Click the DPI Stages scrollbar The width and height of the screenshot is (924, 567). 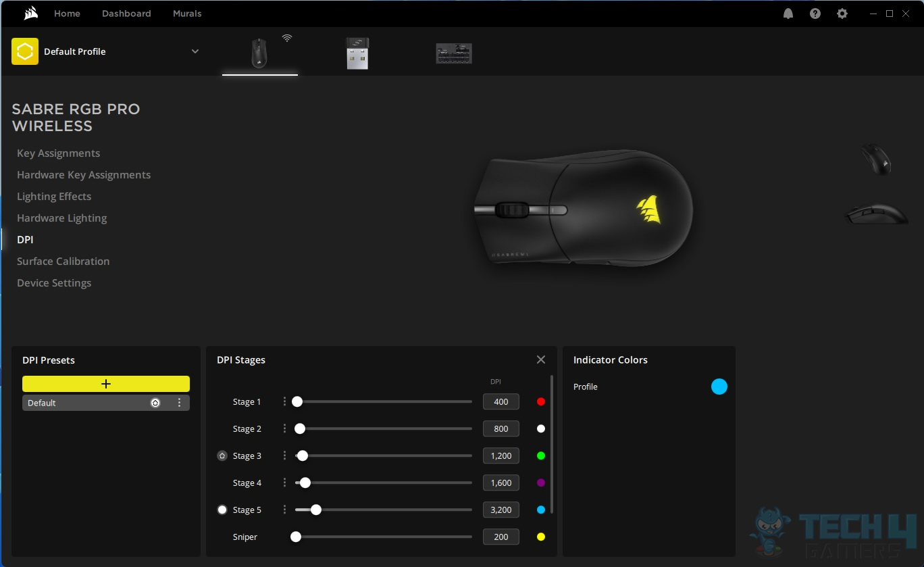(552, 445)
